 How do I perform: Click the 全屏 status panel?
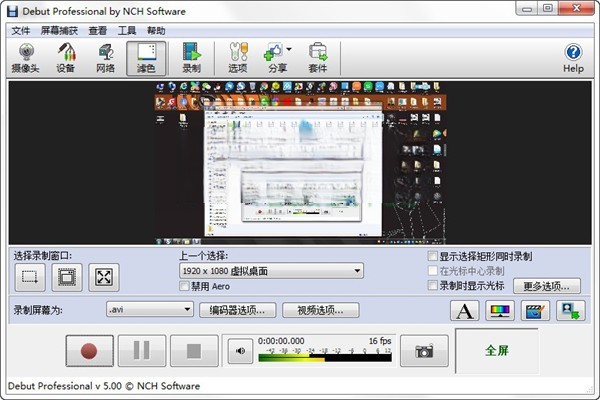pos(497,350)
